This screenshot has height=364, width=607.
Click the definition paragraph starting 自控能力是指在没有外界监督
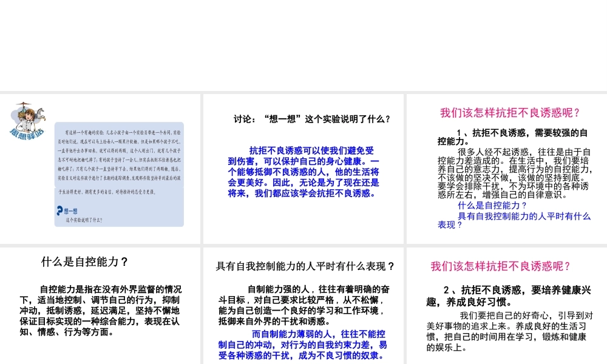100,311
